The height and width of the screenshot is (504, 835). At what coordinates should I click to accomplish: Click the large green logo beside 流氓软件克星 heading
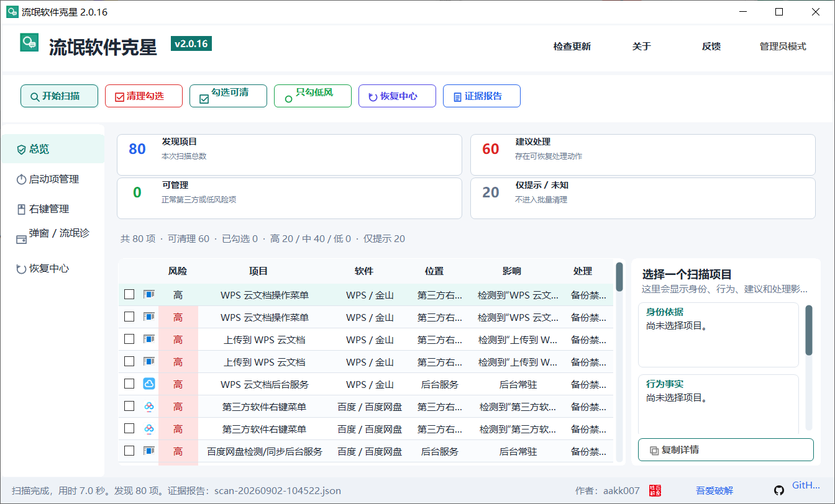(29, 43)
